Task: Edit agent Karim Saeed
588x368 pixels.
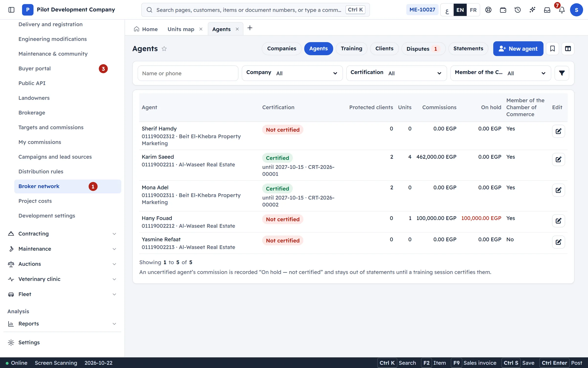Action: pyautogui.click(x=558, y=159)
